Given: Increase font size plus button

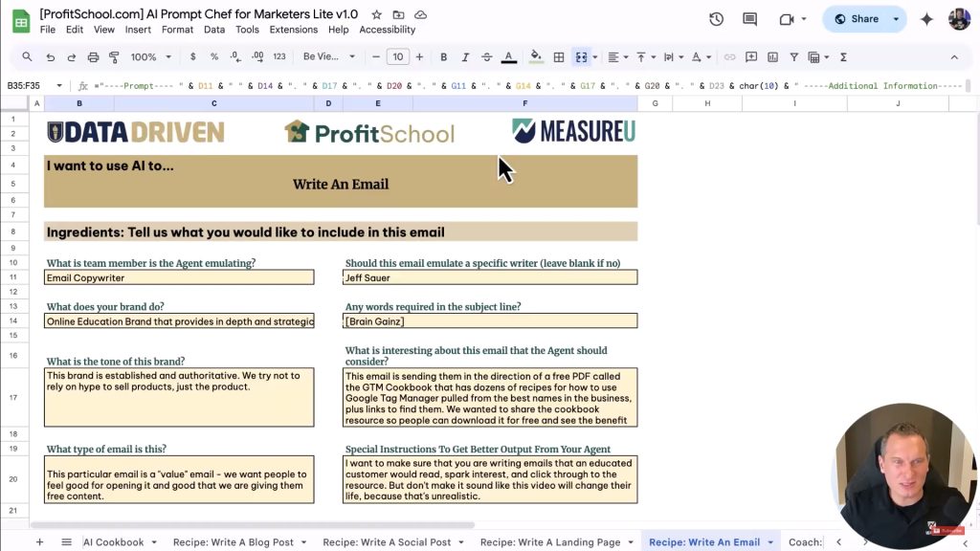Looking at the screenshot, I should pyautogui.click(x=419, y=56).
